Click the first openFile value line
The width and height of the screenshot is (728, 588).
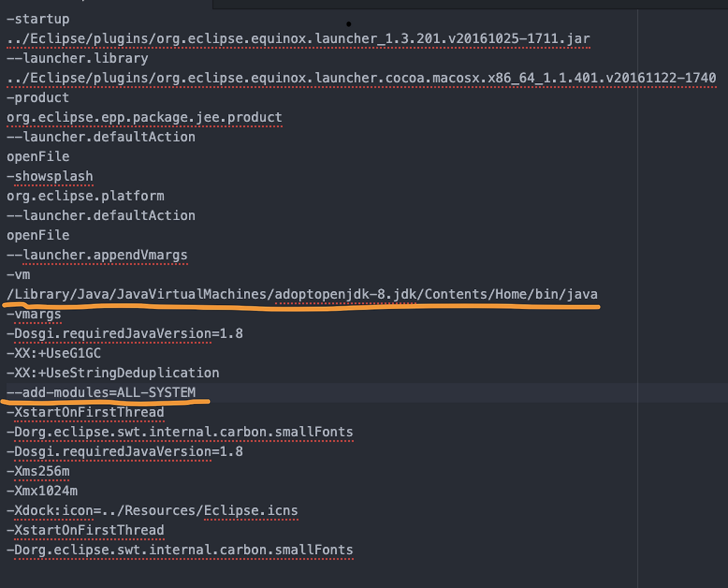38,156
